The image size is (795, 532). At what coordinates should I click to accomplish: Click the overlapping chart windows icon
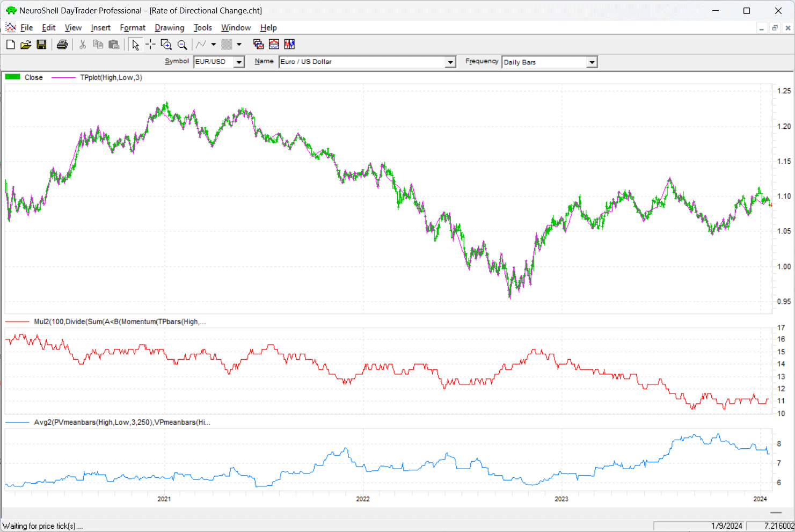click(x=258, y=45)
